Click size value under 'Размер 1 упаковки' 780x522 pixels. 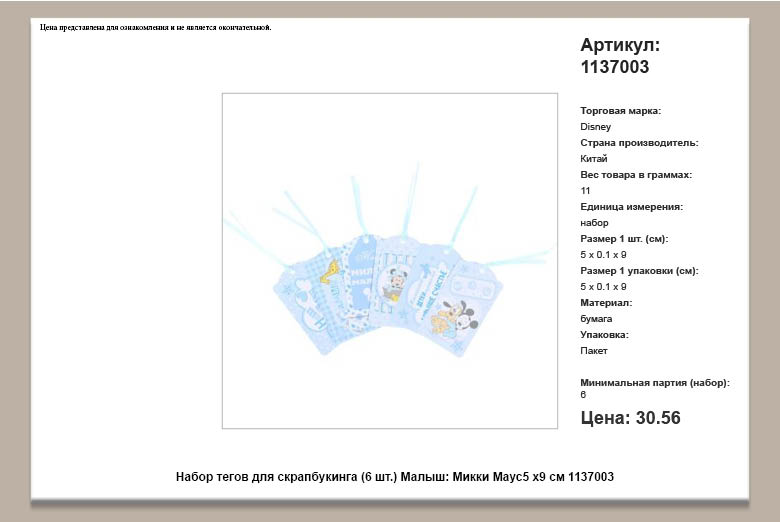[x=603, y=287]
